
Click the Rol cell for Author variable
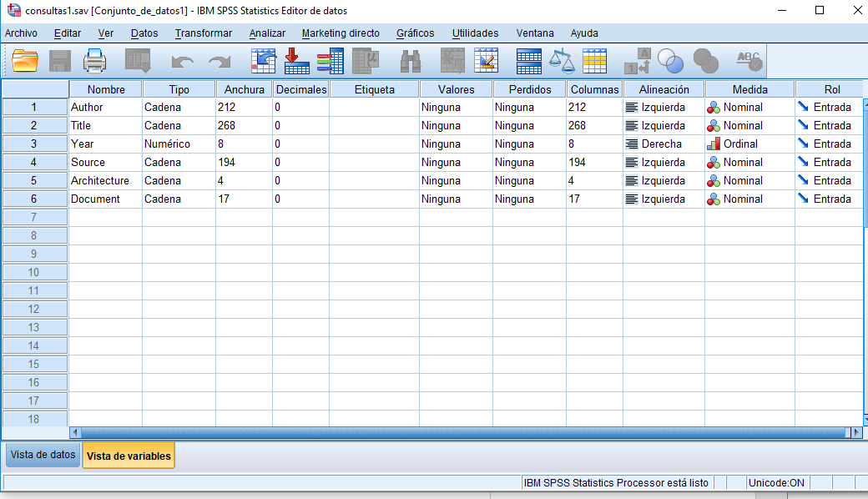830,107
